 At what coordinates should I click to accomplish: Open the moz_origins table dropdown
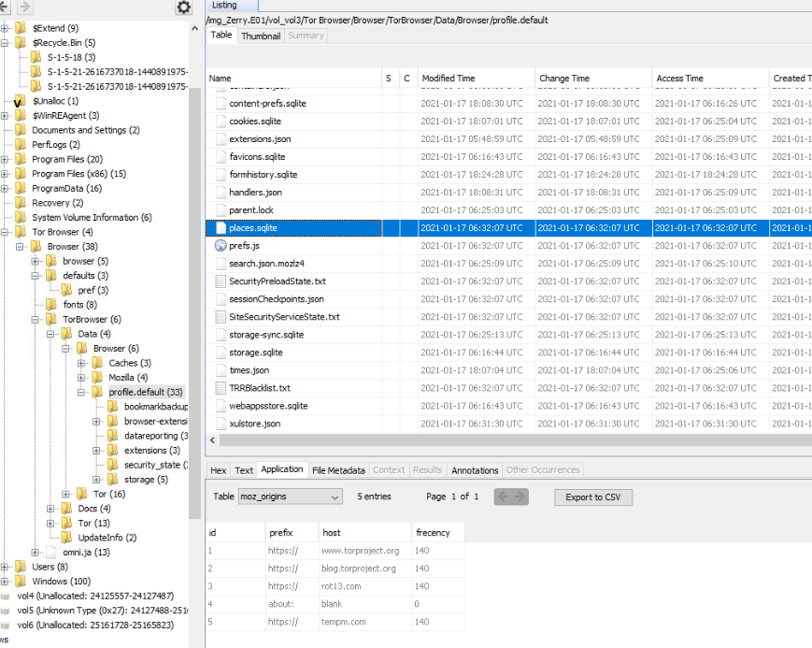291,497
